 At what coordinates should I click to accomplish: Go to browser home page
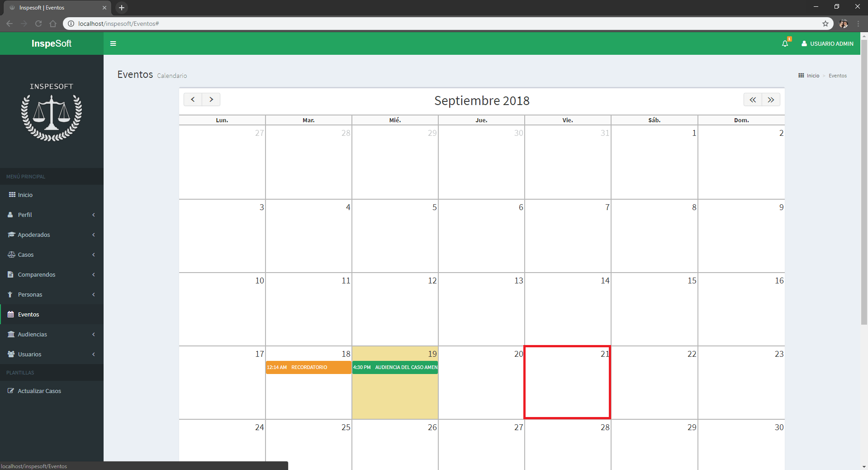click(53, 24)
